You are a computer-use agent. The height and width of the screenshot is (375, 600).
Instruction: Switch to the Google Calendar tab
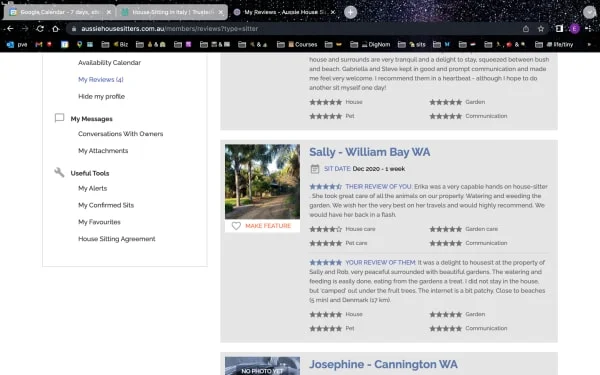[60, 12]
